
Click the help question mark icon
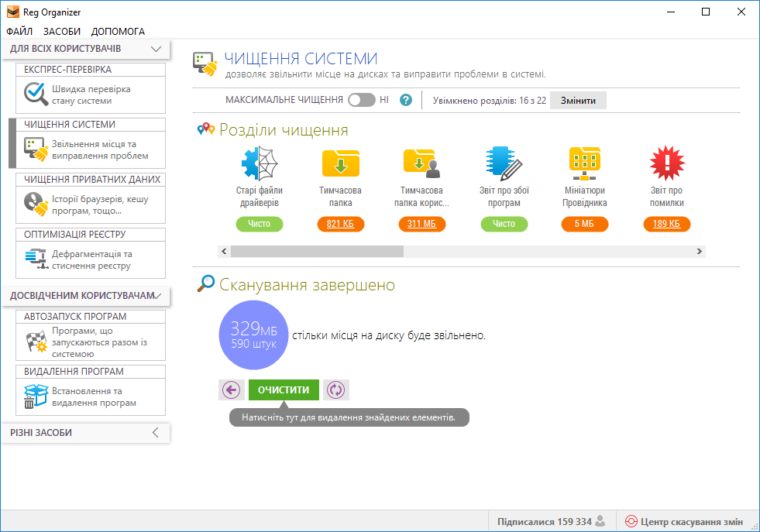click(x=406, y=100)
